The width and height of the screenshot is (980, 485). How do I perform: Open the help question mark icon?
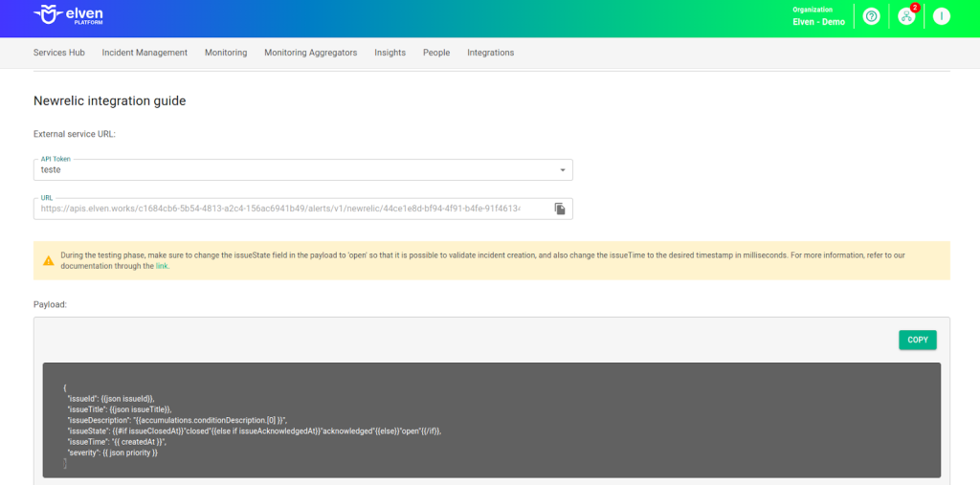click(x=871, y=16)
